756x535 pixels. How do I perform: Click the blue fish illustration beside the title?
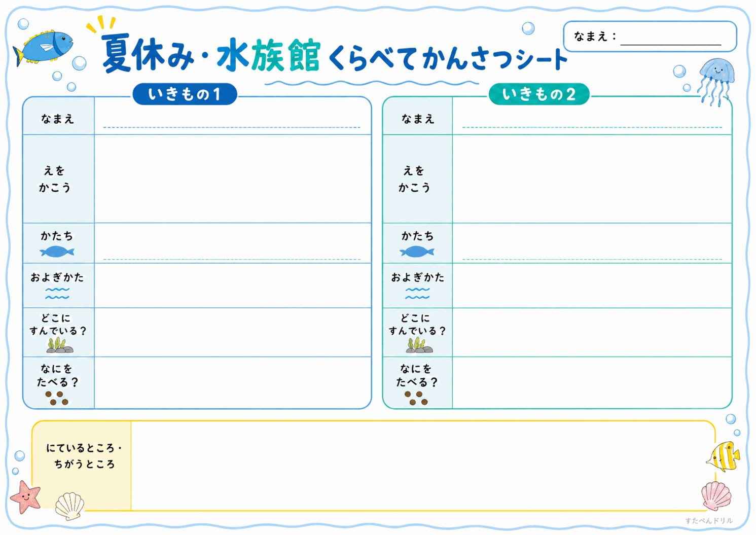click(x=43, y=47)
